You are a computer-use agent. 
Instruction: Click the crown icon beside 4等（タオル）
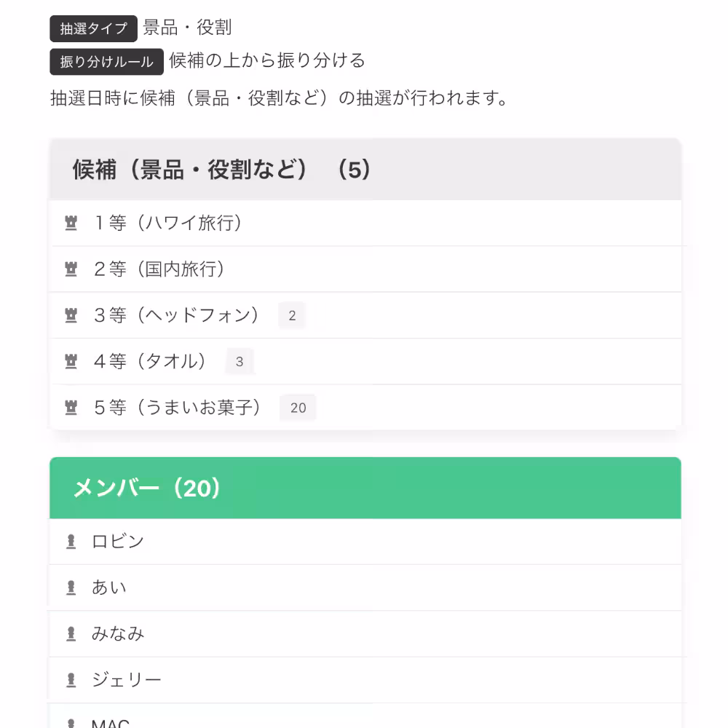(71, 361)
